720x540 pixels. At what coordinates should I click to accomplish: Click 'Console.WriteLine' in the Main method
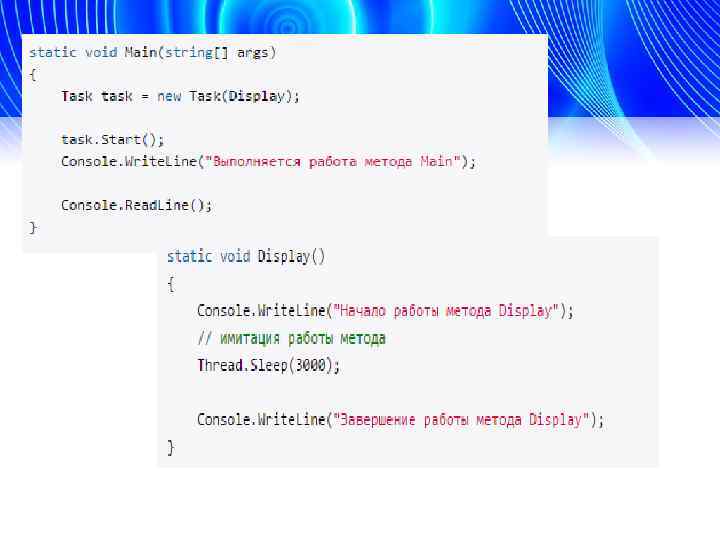point(129,162)
